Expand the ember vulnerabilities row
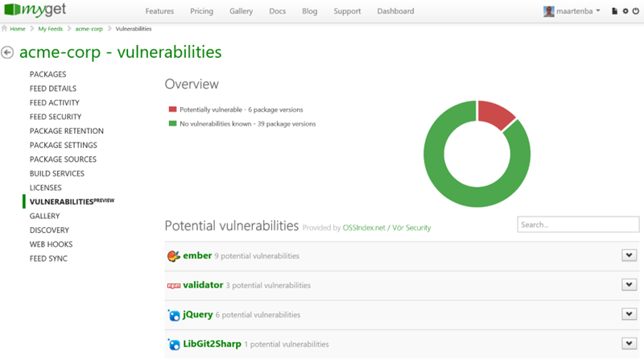The width and height of the screenshot is (644, 360). click(629, 256)
